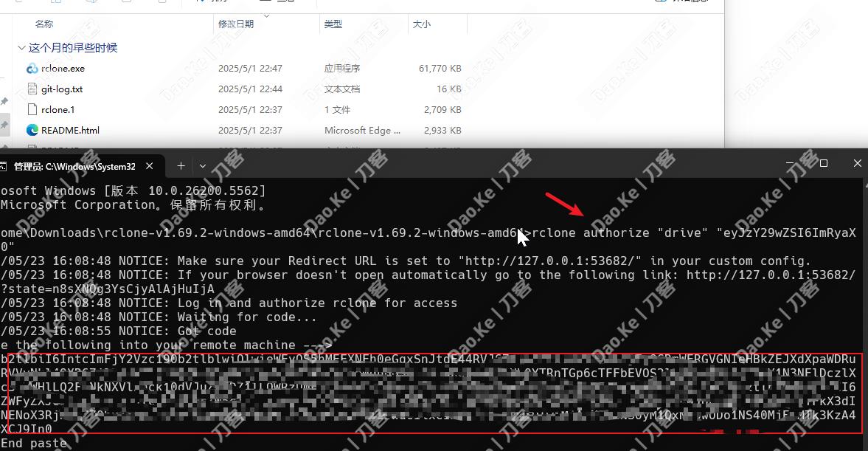This screenshot has height=451, width=868.
Task: Click the terminal icon on the tab
Action: [x=3, y=166]
